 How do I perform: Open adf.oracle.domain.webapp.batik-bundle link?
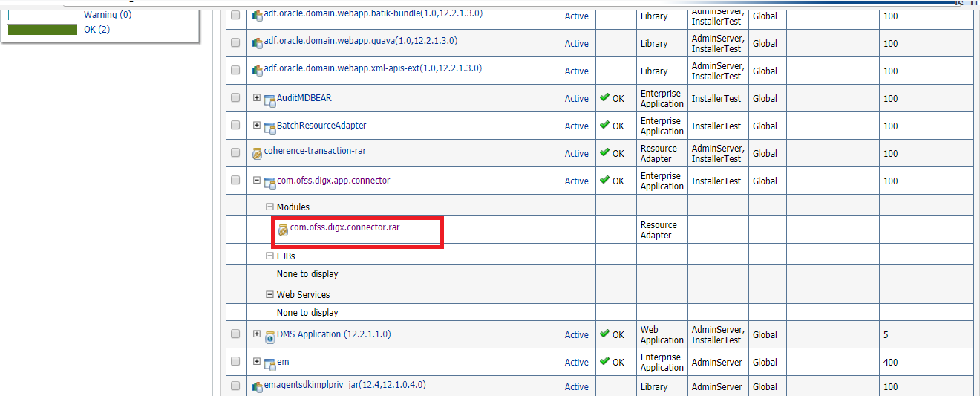click(x=373, y=13)
